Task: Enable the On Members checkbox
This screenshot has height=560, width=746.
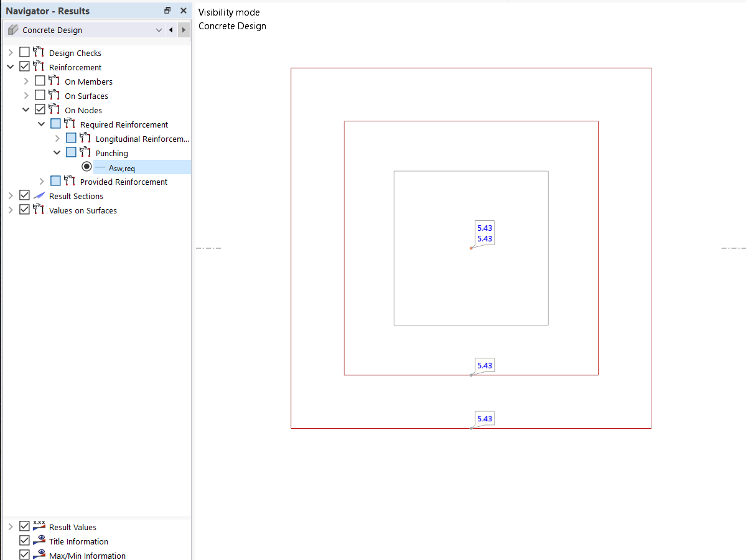Action: click(40, 81)
